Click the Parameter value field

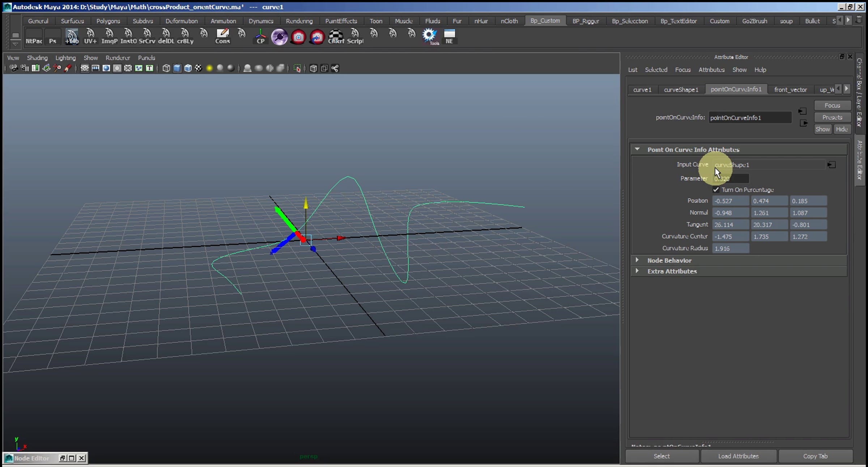click(731, 178)
